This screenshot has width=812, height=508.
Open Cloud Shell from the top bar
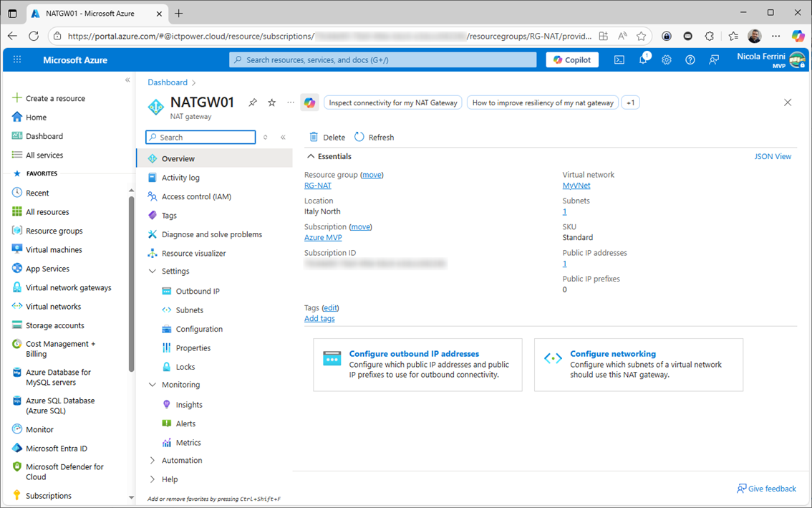(x=619, y=60)
